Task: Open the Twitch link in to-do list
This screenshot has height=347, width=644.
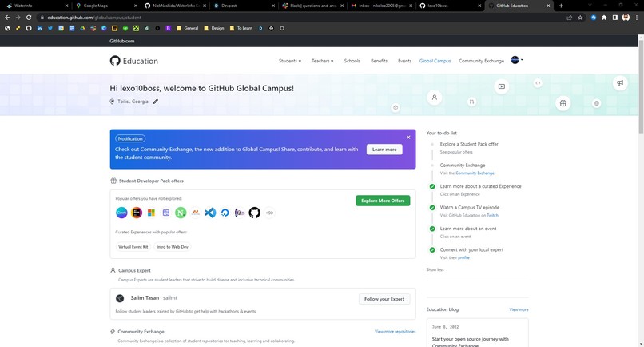Action: pyautogui.click(x=492, y=215)
